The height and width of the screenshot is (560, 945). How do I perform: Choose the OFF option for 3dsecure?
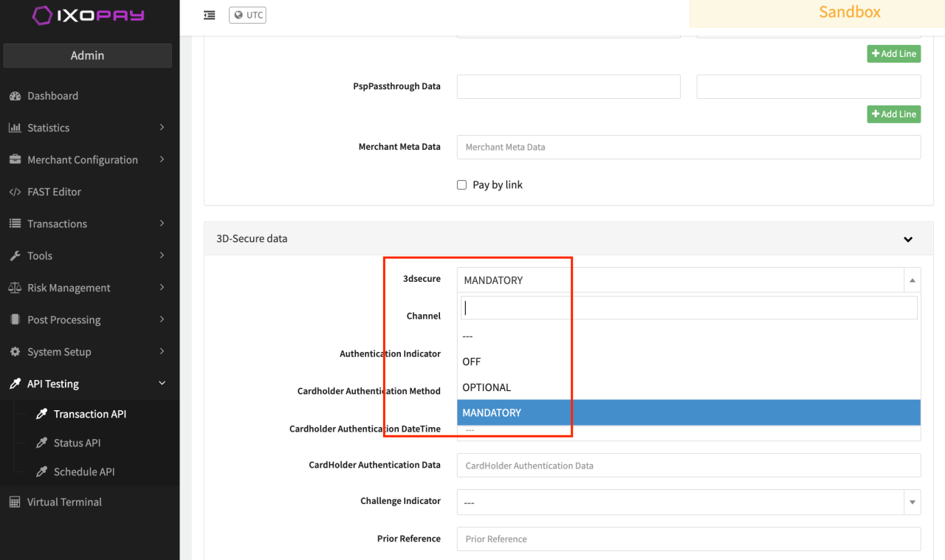pos(472,362)
